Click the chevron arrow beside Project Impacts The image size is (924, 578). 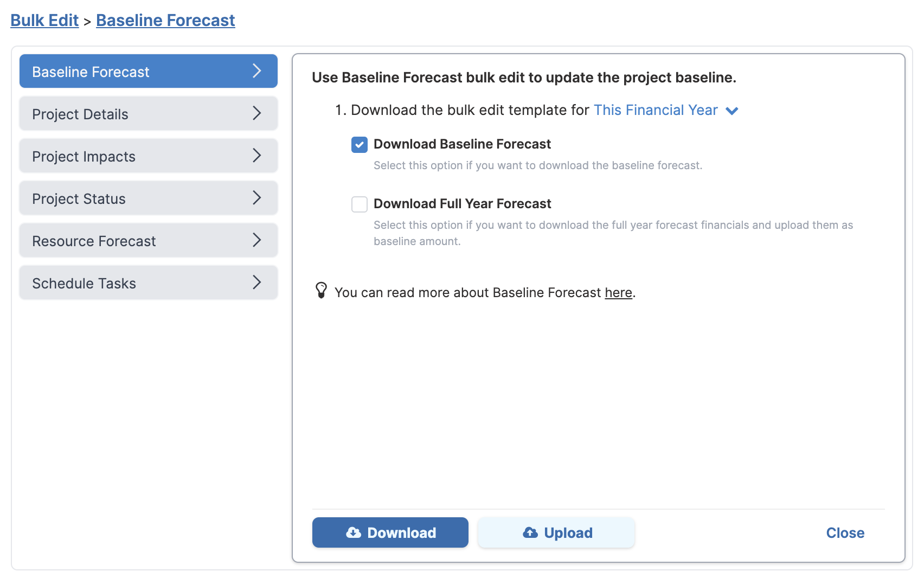pos(257,156)
